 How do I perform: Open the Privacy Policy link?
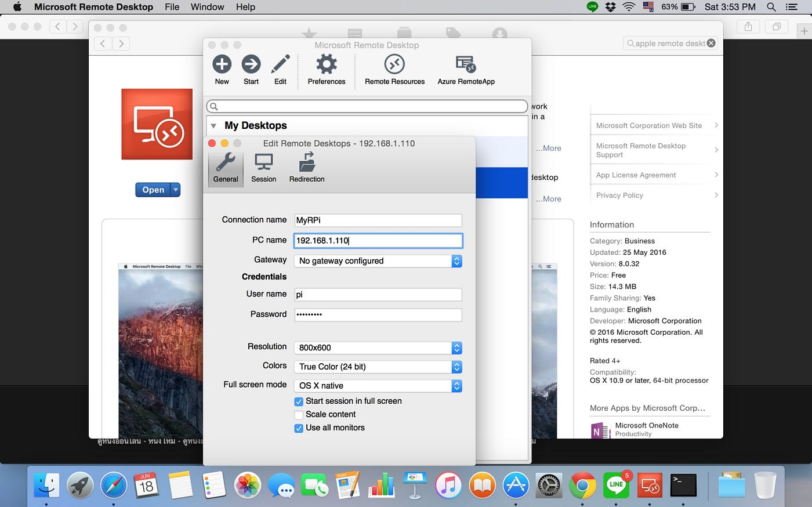[619, 195]
